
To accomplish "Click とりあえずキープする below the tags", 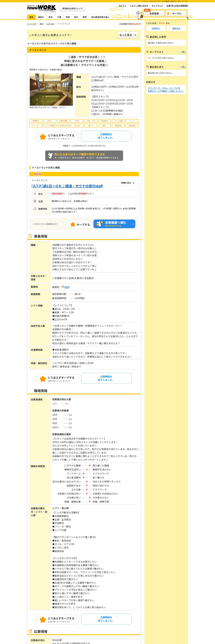I will tap(58, 136).
